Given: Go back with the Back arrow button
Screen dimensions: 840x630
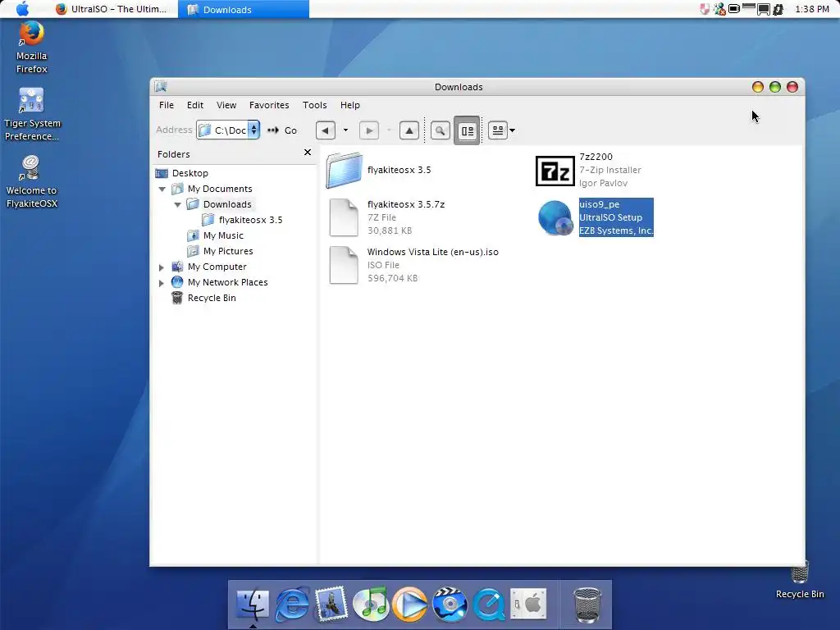Looking at the screenshot, I should click(x=325, y=130).
